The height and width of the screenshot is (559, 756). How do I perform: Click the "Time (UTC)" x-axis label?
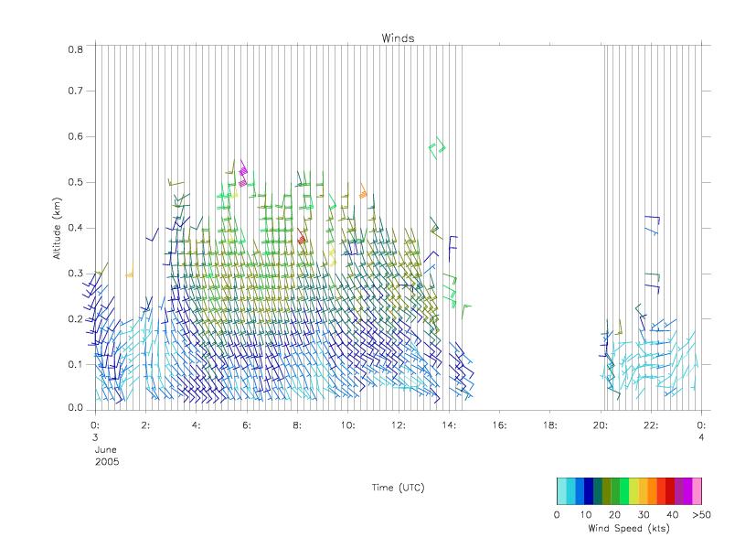(398, 488)
